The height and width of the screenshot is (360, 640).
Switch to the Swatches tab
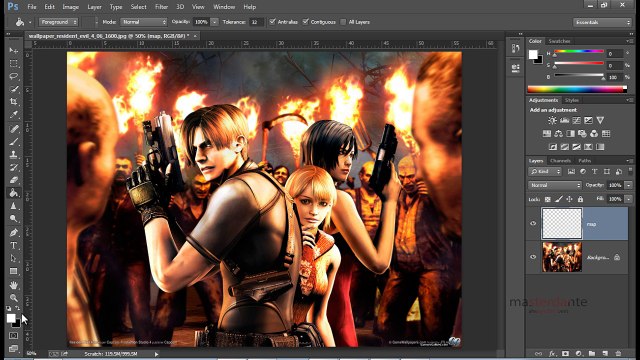tap(559, 41)
